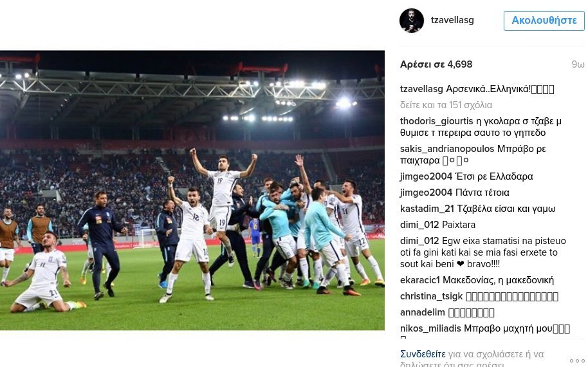Open tzavellasg profile avatar picture

coord(411,21)
